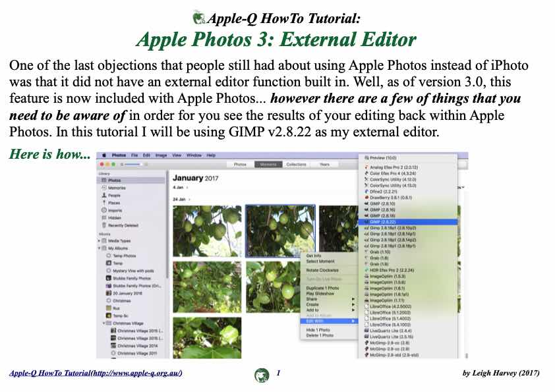555x392 pixels.
Task: Click the Analog Efex Pro 2 app icon
Action: point(366,167)
